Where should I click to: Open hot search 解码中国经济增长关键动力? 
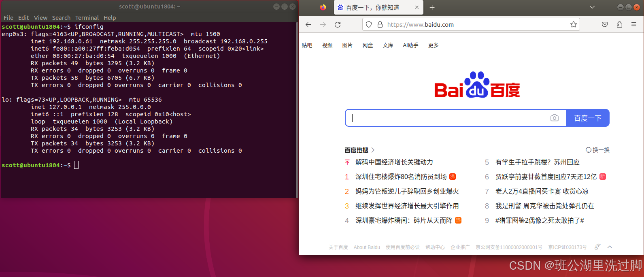coord(394,162)
